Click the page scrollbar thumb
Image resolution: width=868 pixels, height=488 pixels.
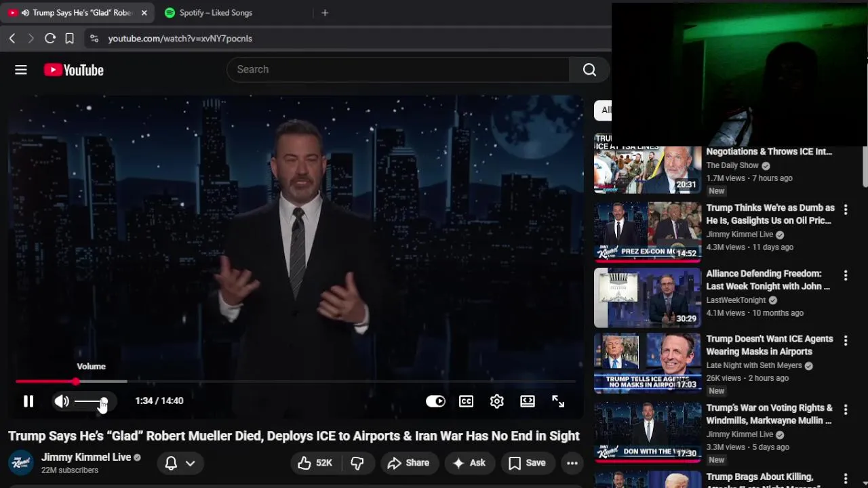coord(865,165)
